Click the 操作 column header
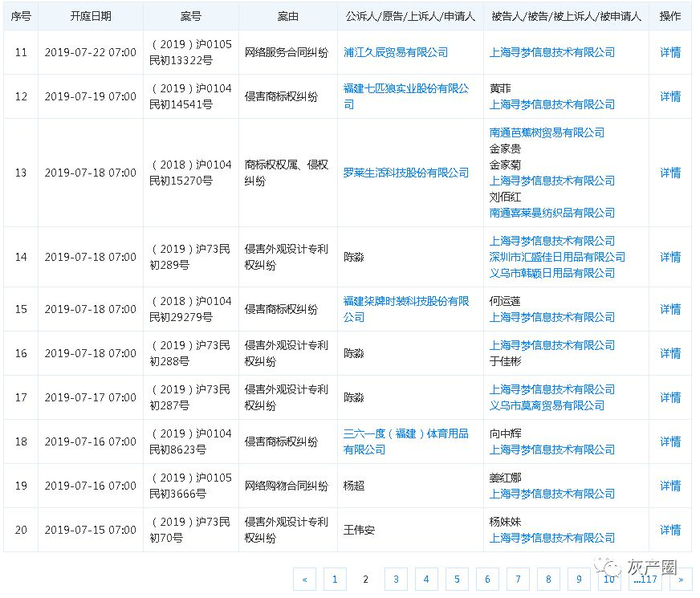Screen dimensions: 700x598 [x=670, y=17]
